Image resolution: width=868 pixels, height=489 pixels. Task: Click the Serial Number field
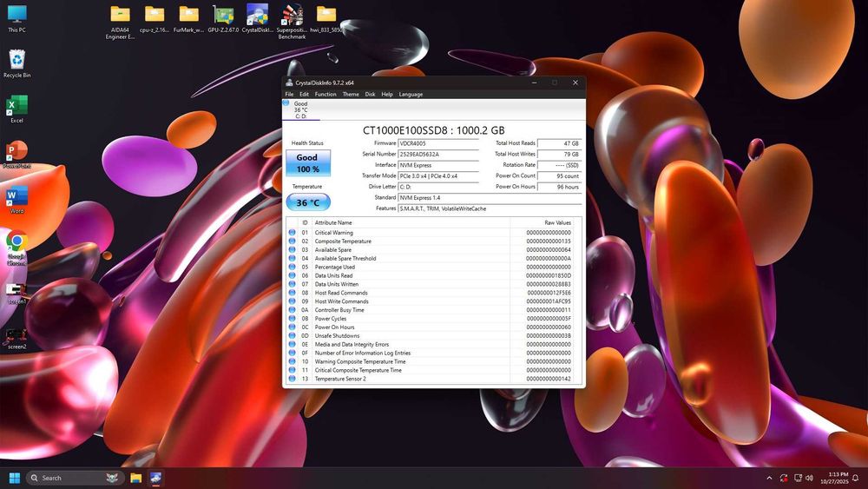(x=437, y=155)
